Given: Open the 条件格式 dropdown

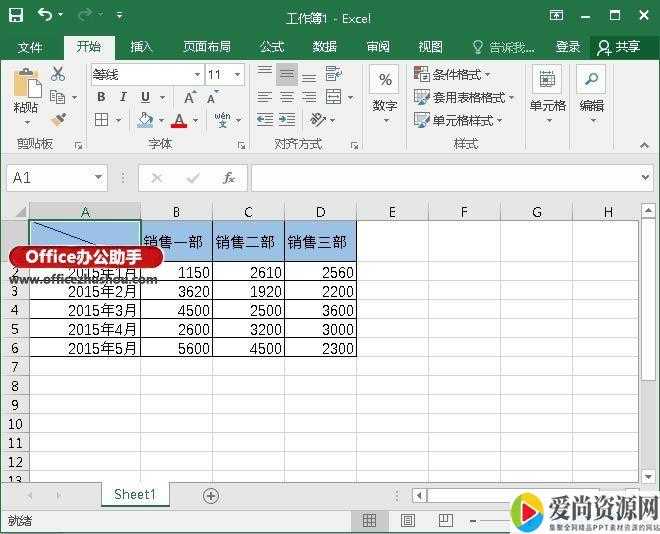Looking at the screenshot, I should 462,74.
